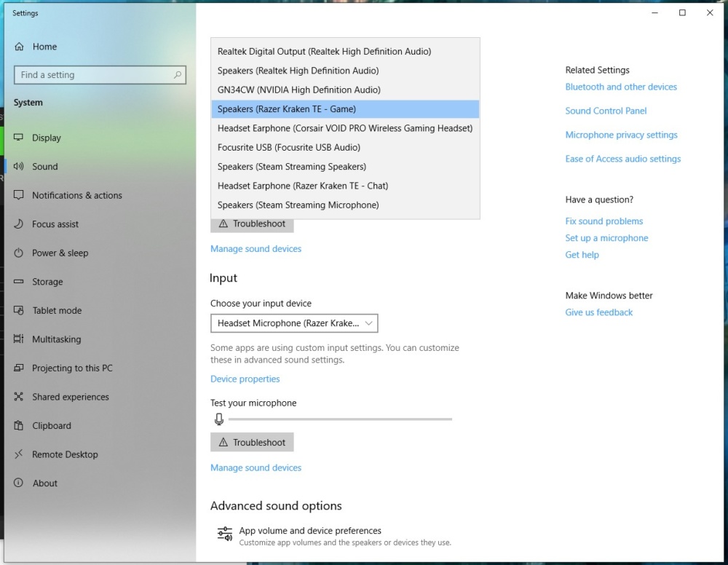Open Ease of Access audio settings
The image size is (728, 565).
point(622,159)
